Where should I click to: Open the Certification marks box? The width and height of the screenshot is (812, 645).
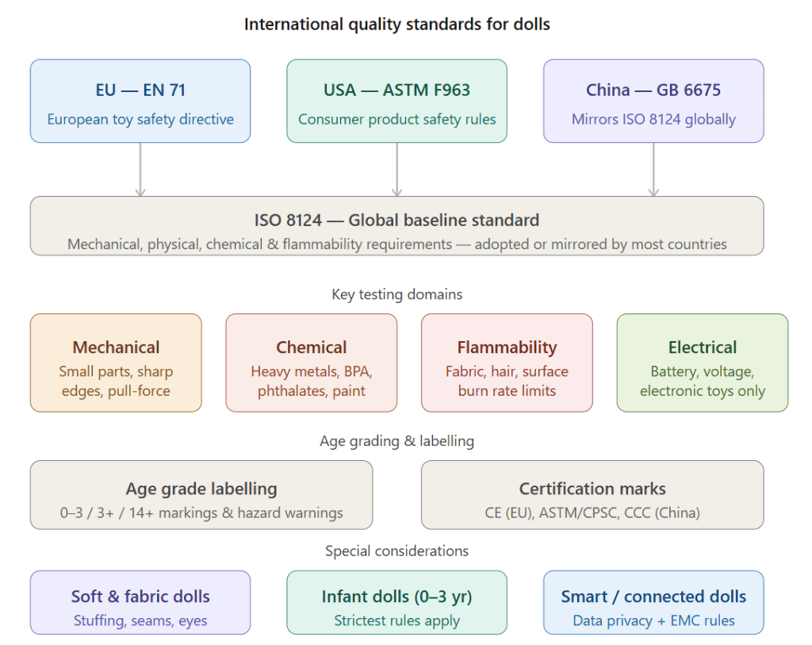click(x=592, y=495)
